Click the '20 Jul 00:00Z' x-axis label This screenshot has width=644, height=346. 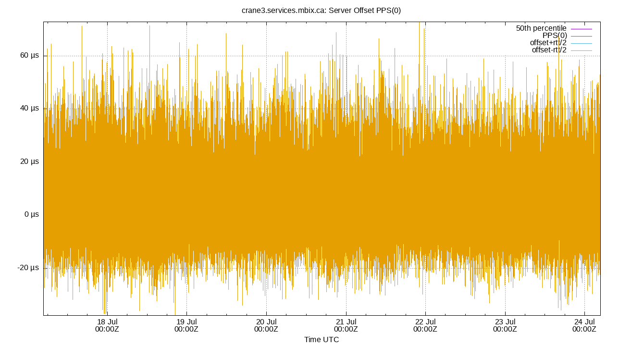266,325
